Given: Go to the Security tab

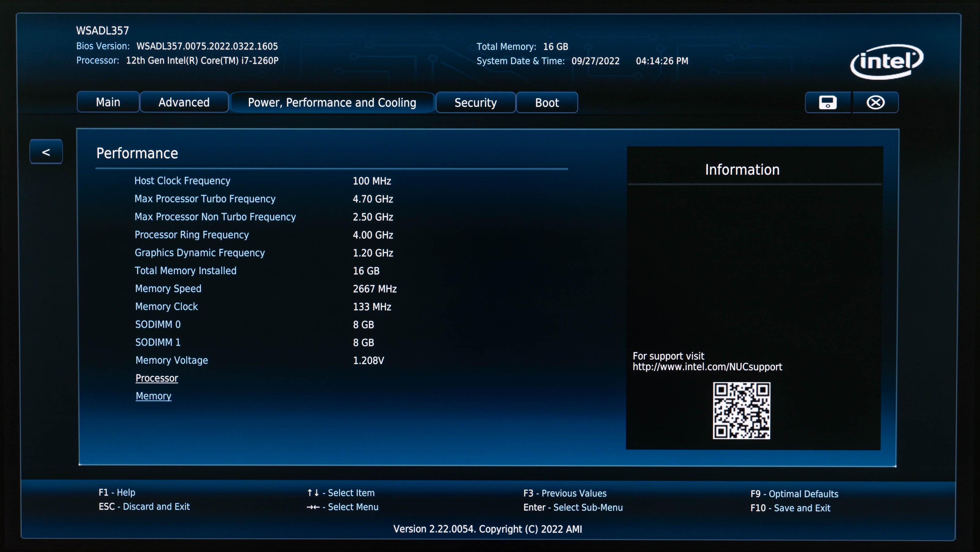Looking at the screenshot, I should 476,103.
